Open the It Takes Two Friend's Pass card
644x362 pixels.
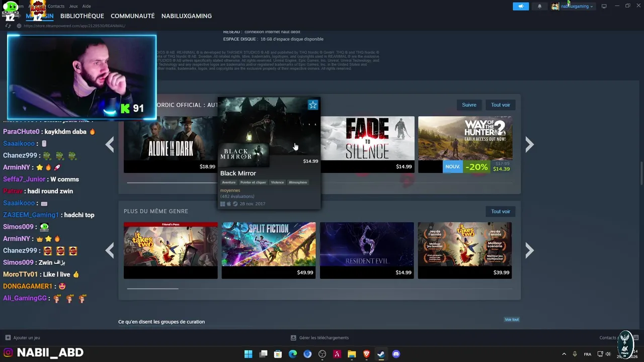[x=171, y=250]
